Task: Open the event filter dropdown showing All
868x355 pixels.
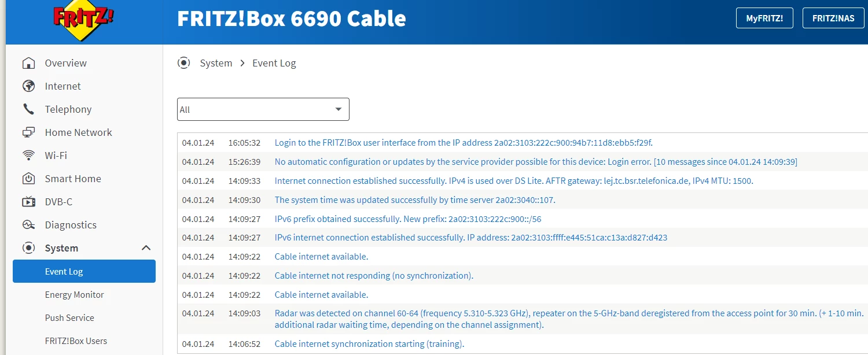Action: tap(263, 109)
